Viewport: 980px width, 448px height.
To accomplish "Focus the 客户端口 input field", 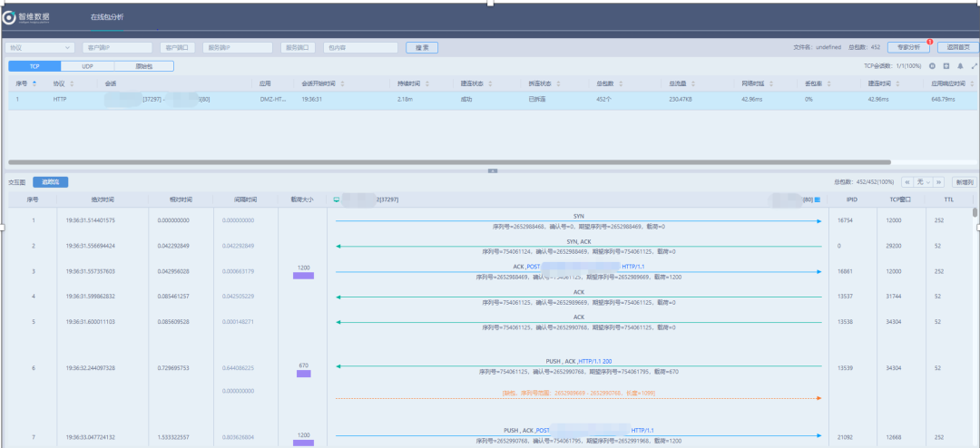I will click(x=178, y=47).
